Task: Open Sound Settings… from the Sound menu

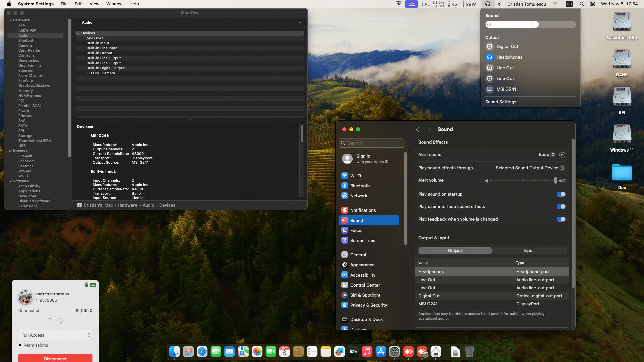Action: 502,102
